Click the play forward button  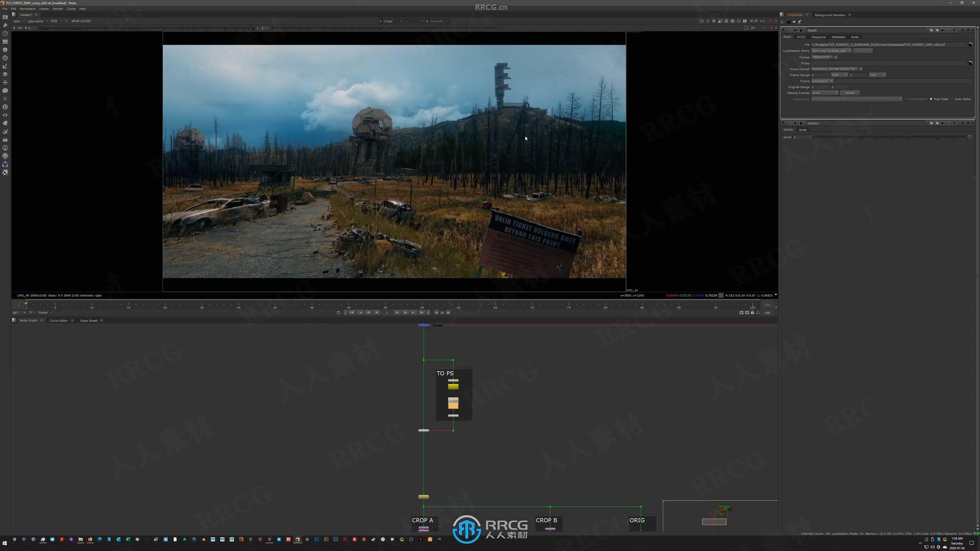[397, 313]
